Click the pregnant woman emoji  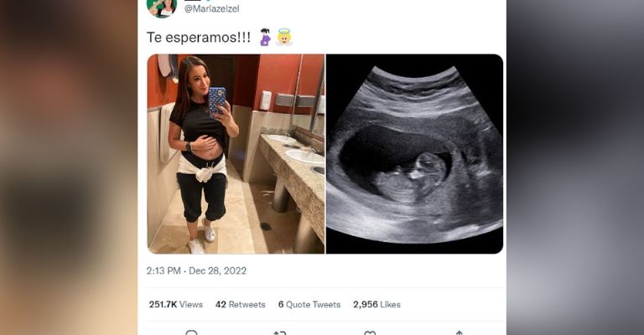(265, 38)
